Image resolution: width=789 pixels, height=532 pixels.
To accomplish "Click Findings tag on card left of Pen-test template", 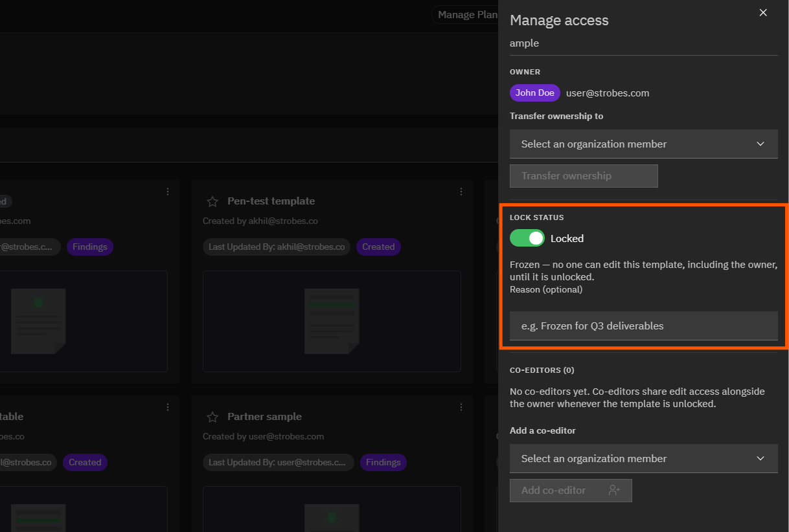I will (90, 247).
